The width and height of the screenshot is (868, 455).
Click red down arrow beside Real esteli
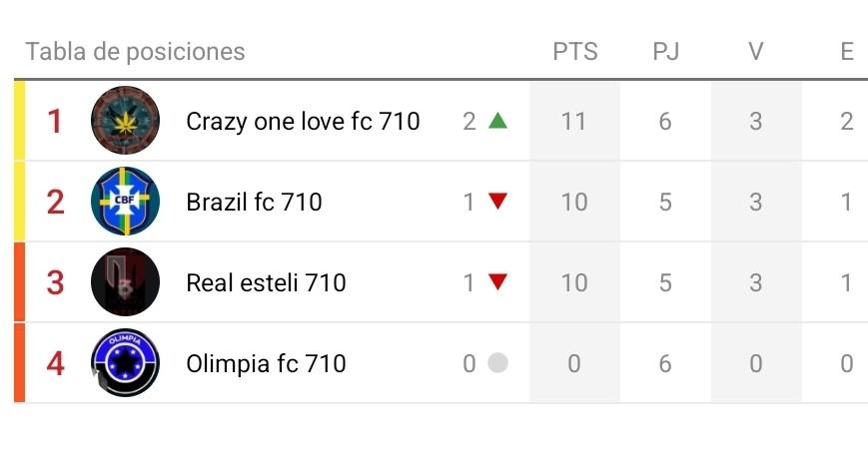497,282
